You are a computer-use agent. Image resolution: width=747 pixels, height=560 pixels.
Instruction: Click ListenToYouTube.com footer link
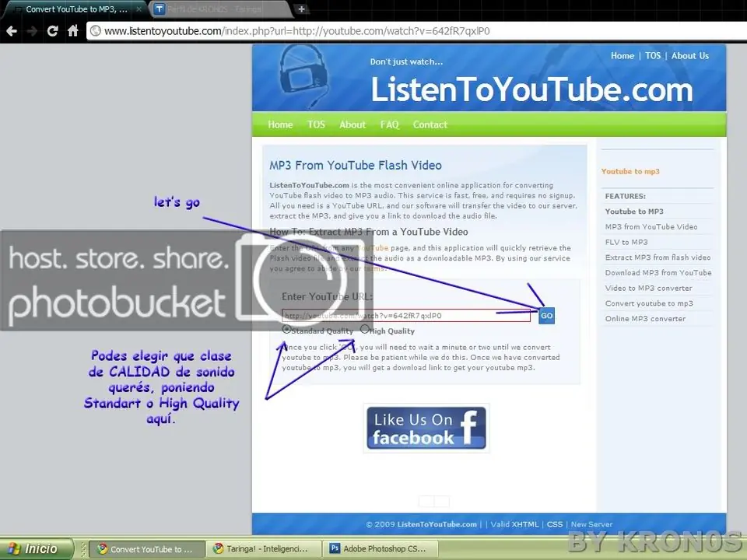pos(437,524)
